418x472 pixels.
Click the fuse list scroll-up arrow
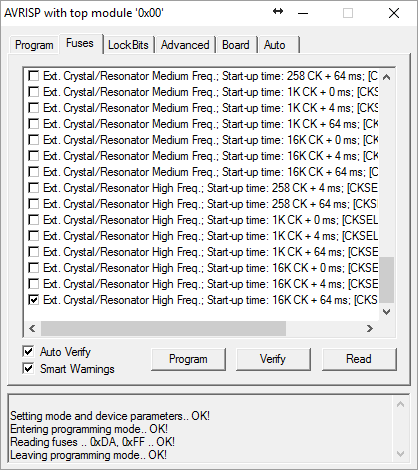point(387,77)
